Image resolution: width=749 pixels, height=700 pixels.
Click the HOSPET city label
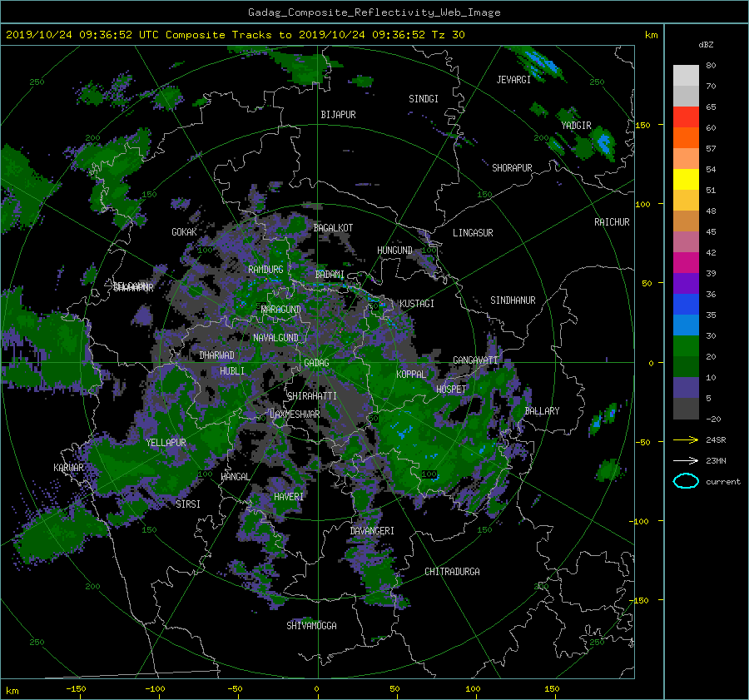tap(451, 390)
